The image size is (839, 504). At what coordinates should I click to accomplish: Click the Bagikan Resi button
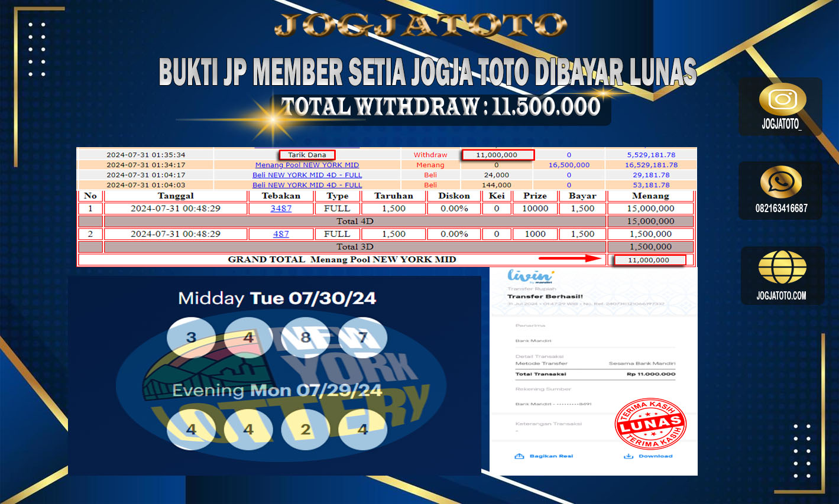(x=544, y=456)
